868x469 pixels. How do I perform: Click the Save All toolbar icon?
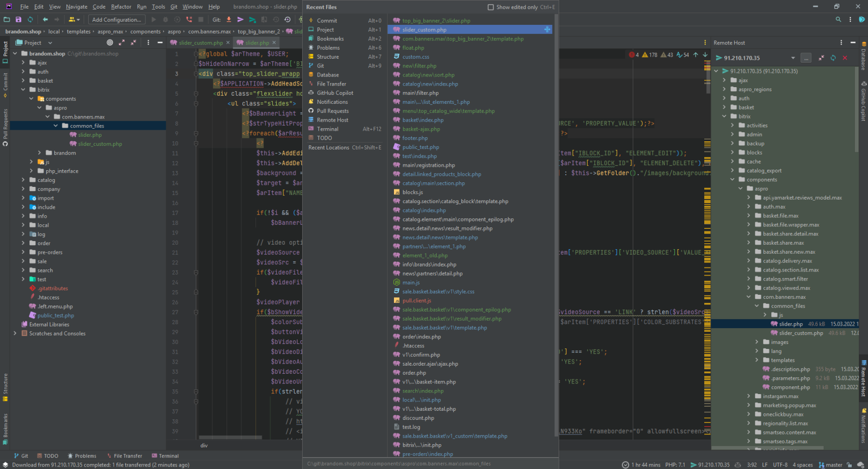pyautogui.click(x=18, y=19)
